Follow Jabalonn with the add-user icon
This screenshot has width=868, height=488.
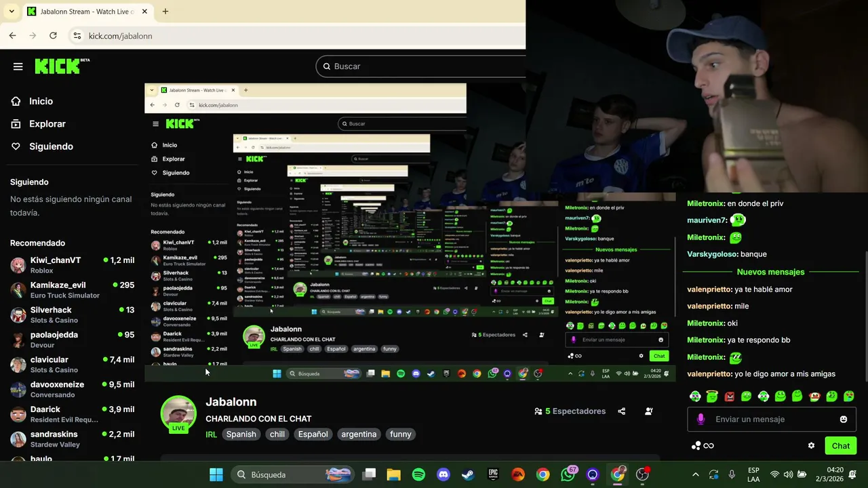[x=649, y=411]
